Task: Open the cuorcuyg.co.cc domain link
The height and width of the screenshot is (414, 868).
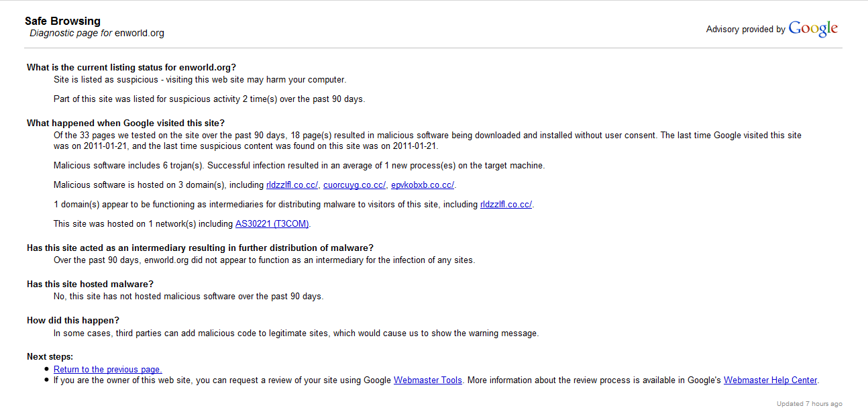Action: 354,185
